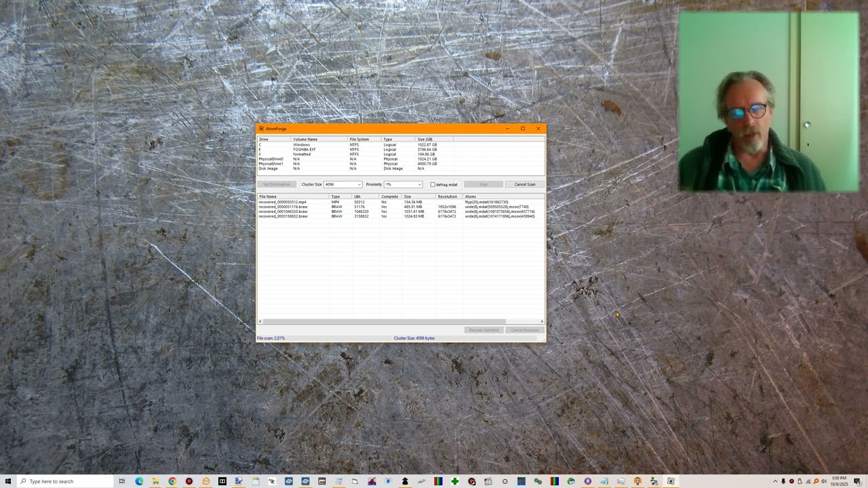Viewport: 868px width, 488px height.
Task: Open the green cross taskbar app
Action: (454, 481)
